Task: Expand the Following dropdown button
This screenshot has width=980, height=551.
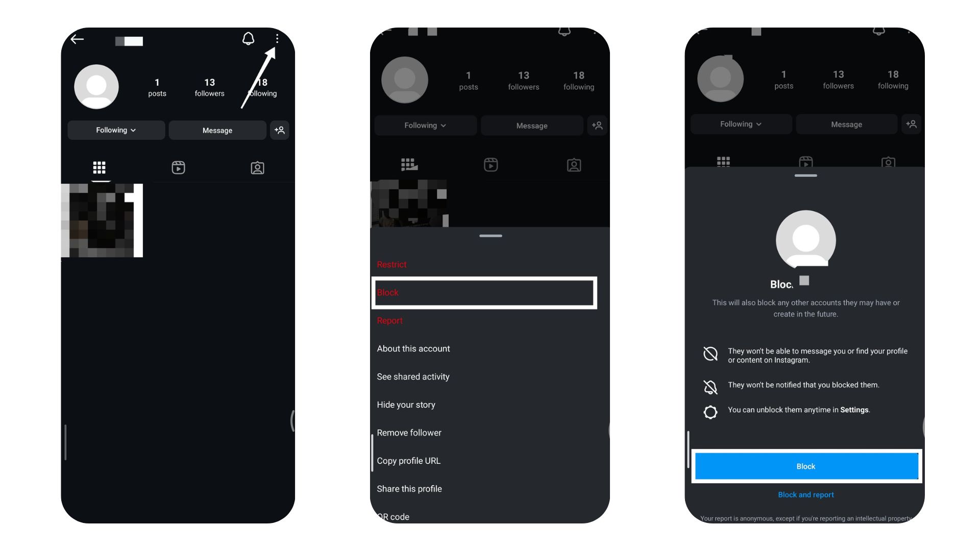Action: 116,130
